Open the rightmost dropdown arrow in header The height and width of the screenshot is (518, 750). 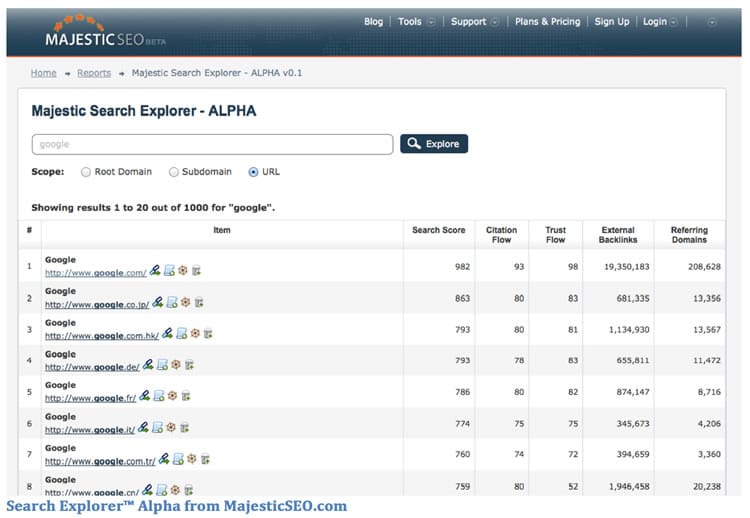pos(712,22)
